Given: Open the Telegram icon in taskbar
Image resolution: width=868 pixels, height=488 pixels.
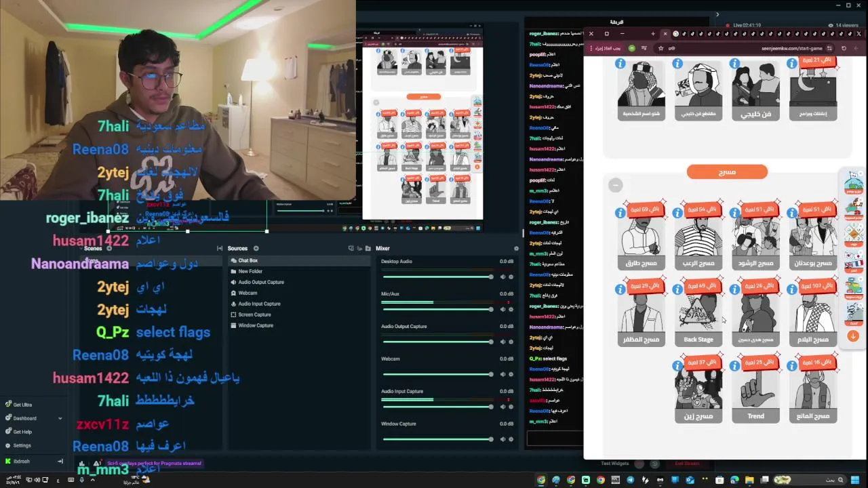Looking at the screenshot, I should pyautogui.click(x=630, y=481).
